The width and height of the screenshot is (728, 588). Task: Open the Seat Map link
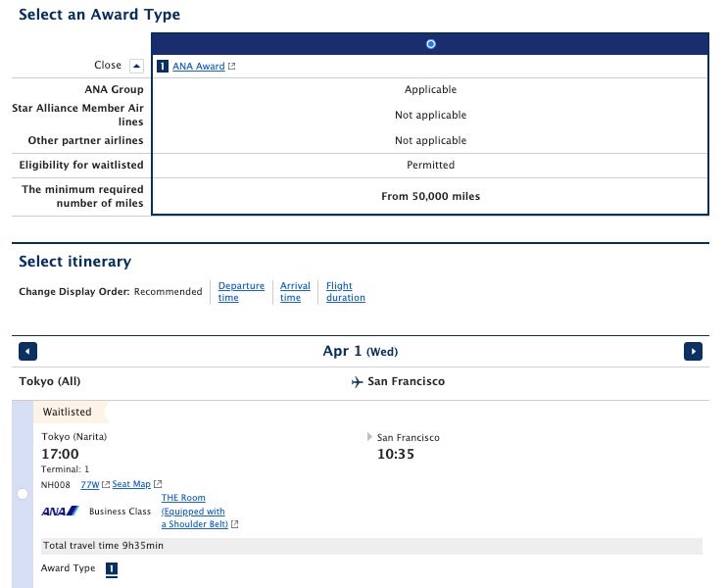coord(131,484)
